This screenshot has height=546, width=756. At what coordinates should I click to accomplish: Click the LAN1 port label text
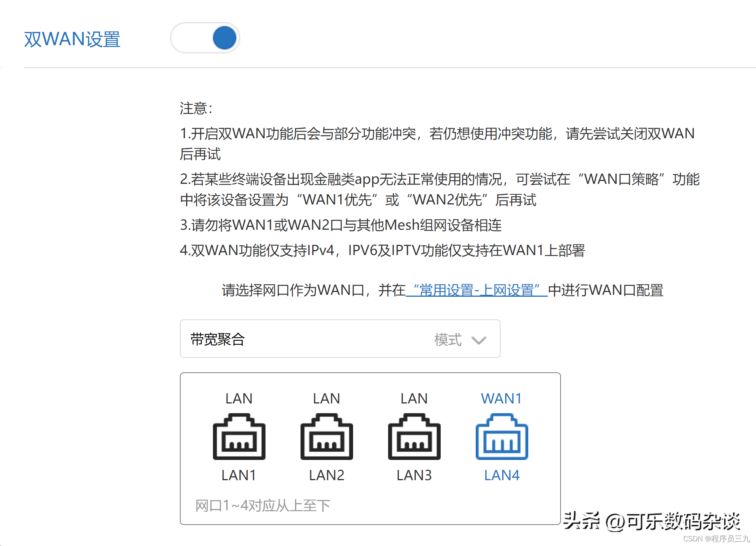coord(239,475)
